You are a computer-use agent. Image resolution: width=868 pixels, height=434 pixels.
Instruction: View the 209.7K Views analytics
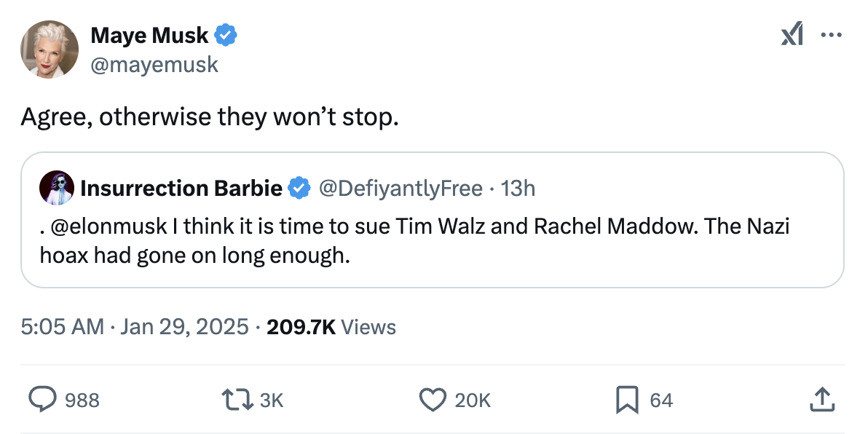(331, 327)
